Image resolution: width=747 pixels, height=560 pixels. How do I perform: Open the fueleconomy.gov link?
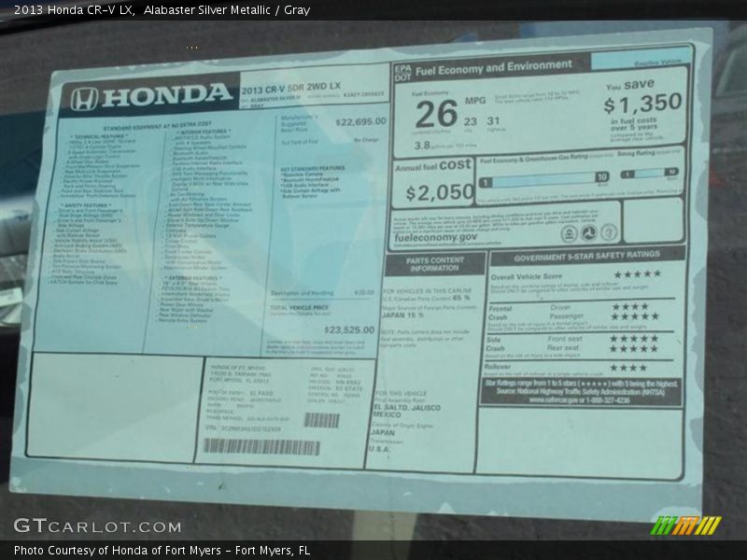click(435, 237)
